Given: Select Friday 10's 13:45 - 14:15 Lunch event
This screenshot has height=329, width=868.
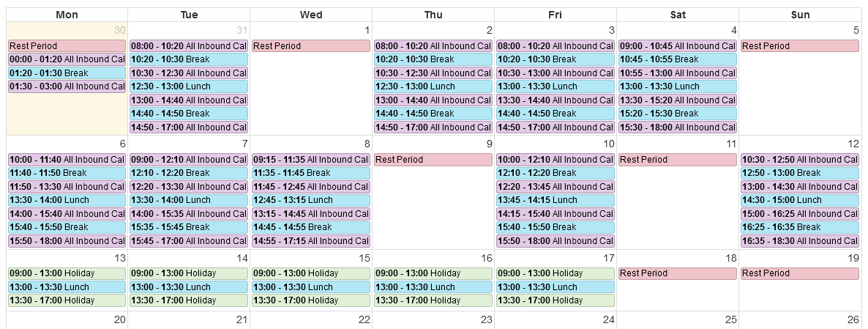Looking at the screenshot, I should coord(555,200).
